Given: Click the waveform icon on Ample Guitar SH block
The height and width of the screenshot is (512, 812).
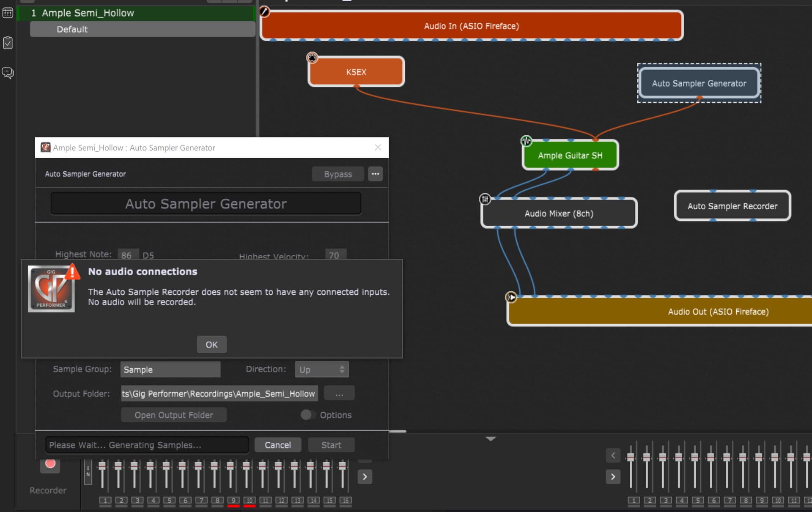Looking at the screenshot, I should pyautogui.click(x=526, y=141).
